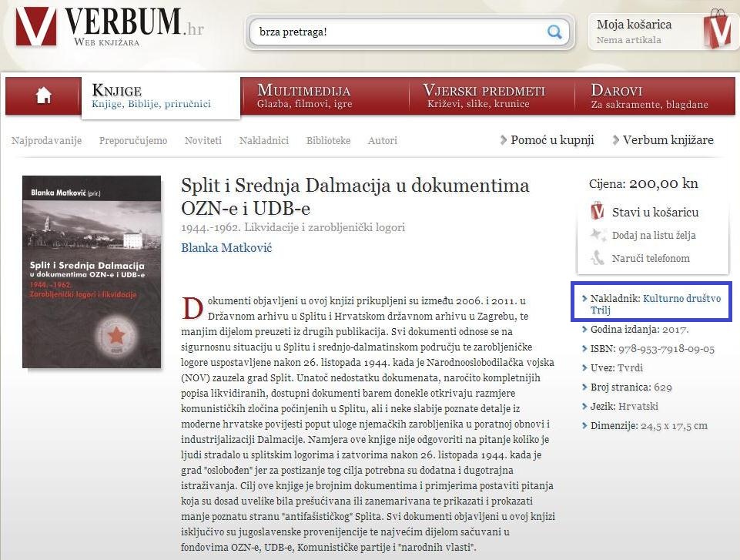Click the star icon for wish list
The width and height of the screenshot is (740, 560).
pos(598,236)
